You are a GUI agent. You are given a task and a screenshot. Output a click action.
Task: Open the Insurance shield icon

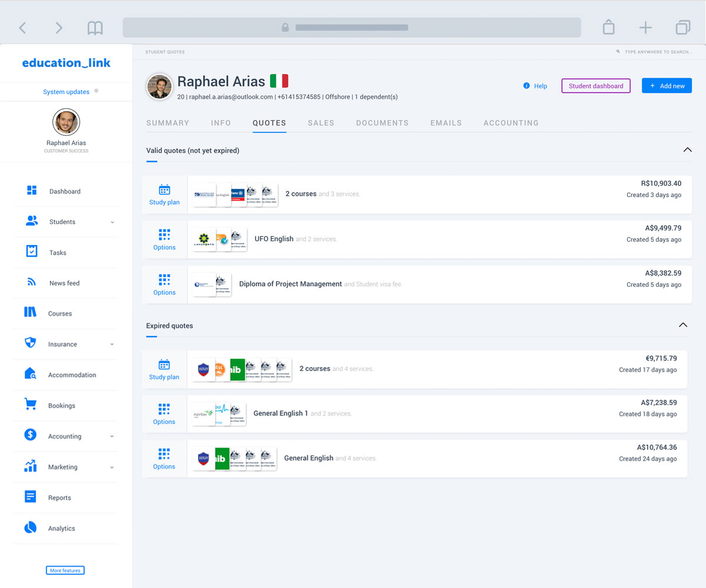[x=31, y=343]
